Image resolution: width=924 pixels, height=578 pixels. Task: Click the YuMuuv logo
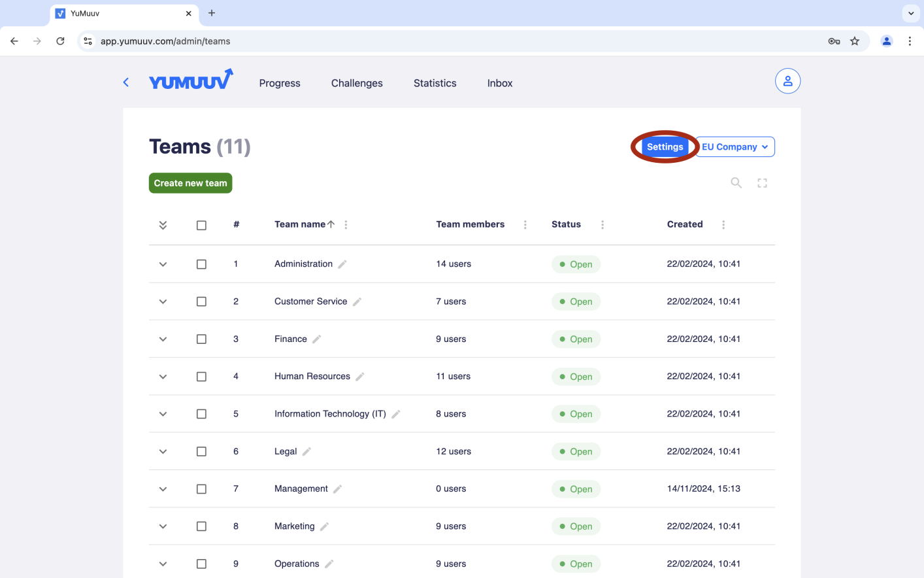tap(191, 80)
